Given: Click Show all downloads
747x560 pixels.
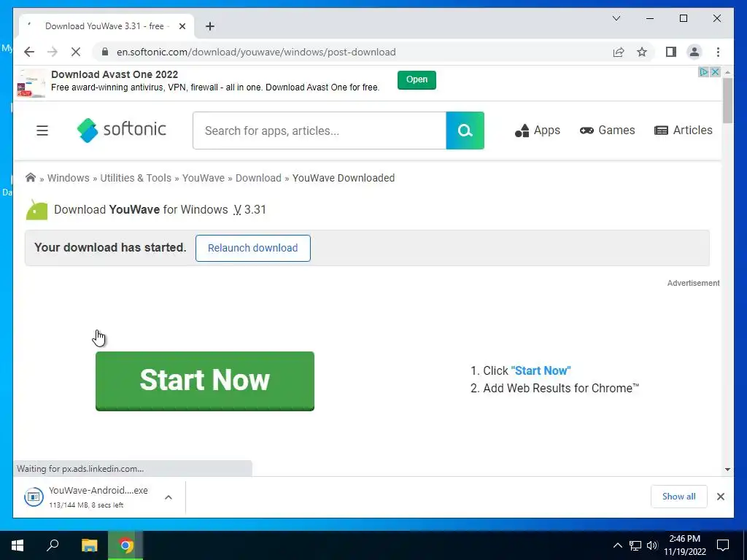Looking at the screenshot, I should pos(678,497).
